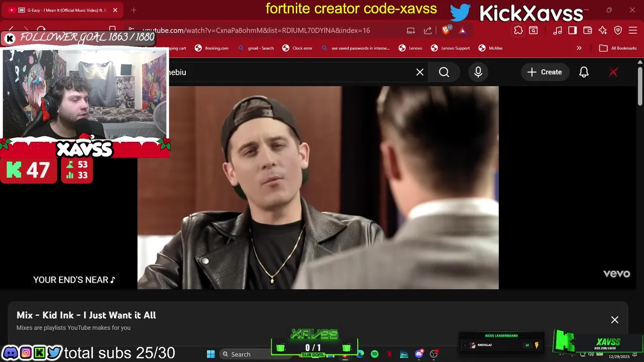644x362 pixels.
Task: Close the G-Eazy YouTube tab
Action: [115, 10]
